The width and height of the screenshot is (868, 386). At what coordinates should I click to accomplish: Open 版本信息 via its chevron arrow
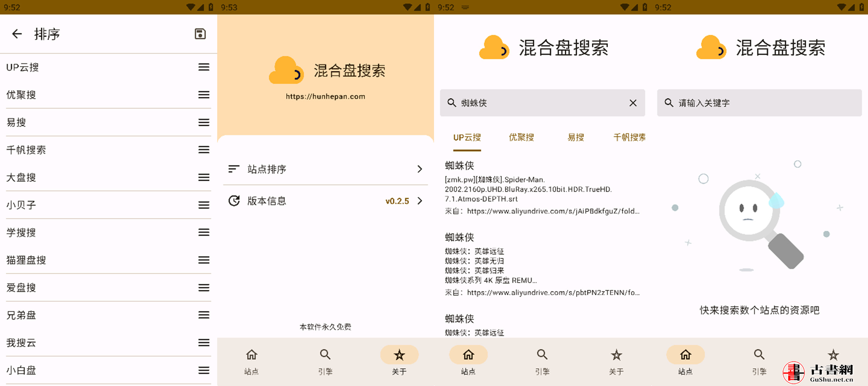pos(420,201)
